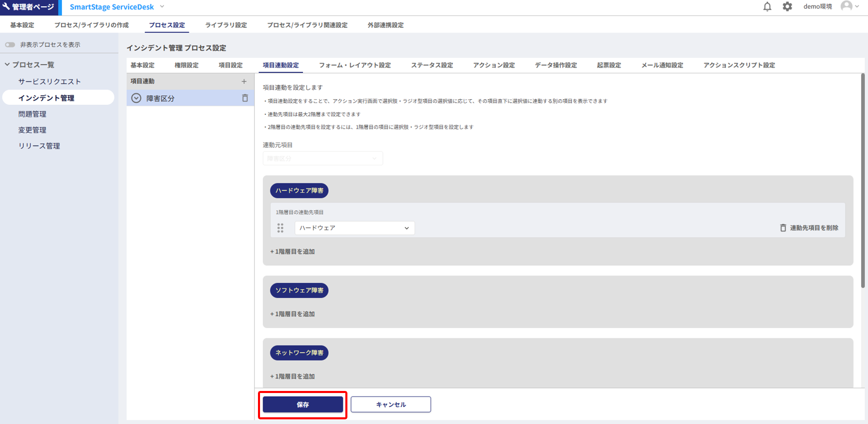Open the ハードウェア linked item dropdown
The width and height of the screenshot is (868, 424).
[354, 228]
